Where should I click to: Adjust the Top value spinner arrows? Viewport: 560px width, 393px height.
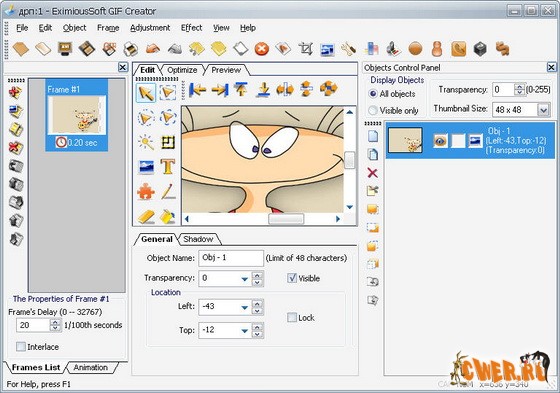(257, 330)
